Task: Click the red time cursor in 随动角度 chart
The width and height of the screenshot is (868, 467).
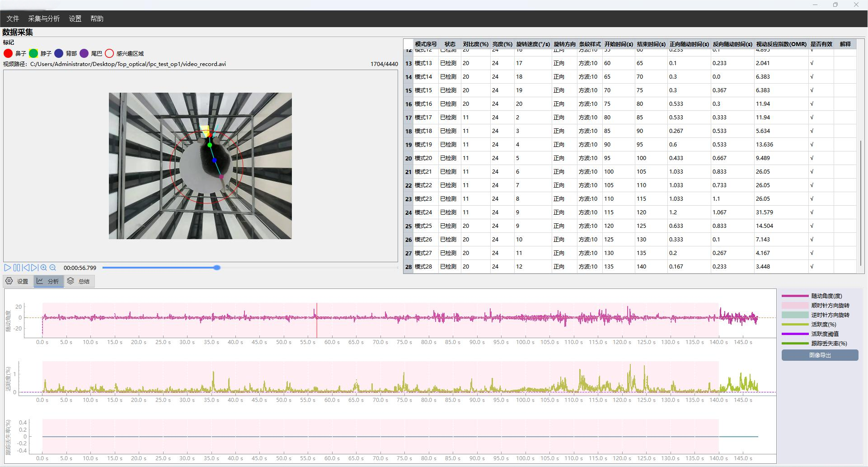Action: [x=317, y=320]
